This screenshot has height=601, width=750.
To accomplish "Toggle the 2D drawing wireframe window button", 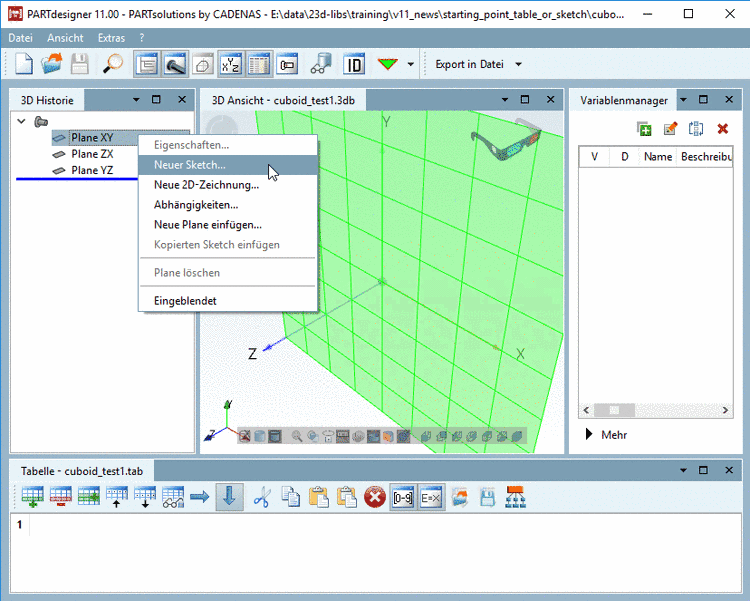I will (x=203, y=64).
